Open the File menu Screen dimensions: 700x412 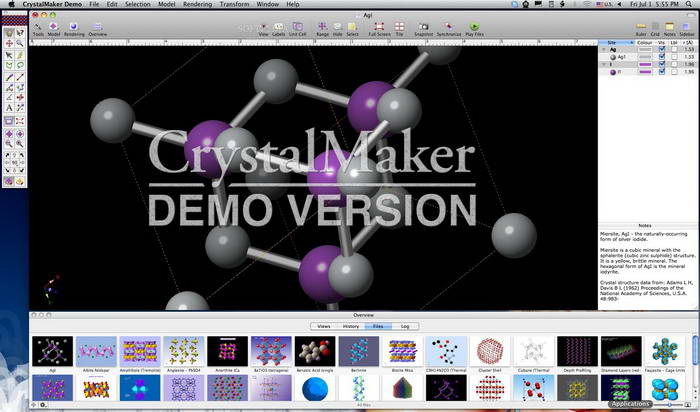click(94, 4)
